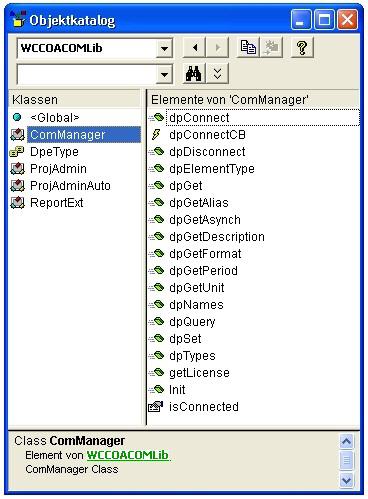
Task: Click the copy to clipboard icon
Action: pyautogui.click(x=248, y=47)
